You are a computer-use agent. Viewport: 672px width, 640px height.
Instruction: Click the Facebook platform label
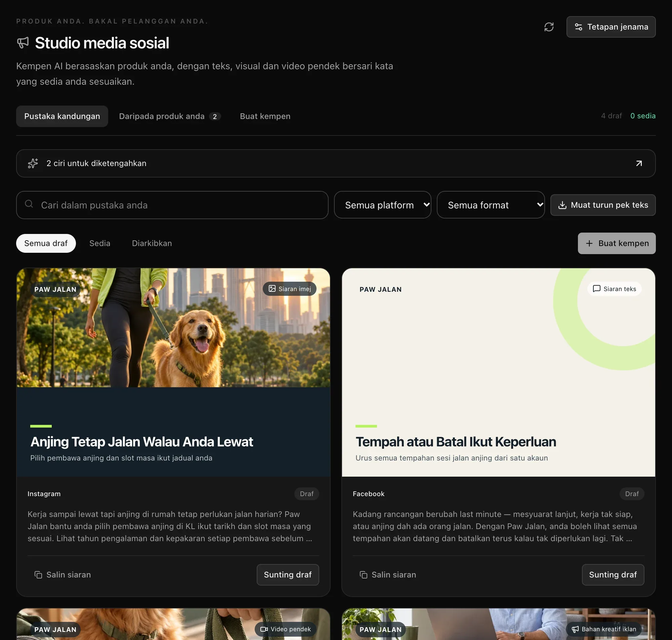pos(369,494)
